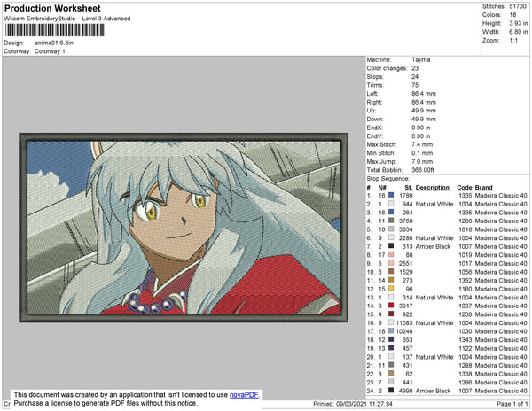The width and height of the screenshot is (532, 411).
Task: Select stitch count 11083 in row 16
Action: (x=404, y=323)
